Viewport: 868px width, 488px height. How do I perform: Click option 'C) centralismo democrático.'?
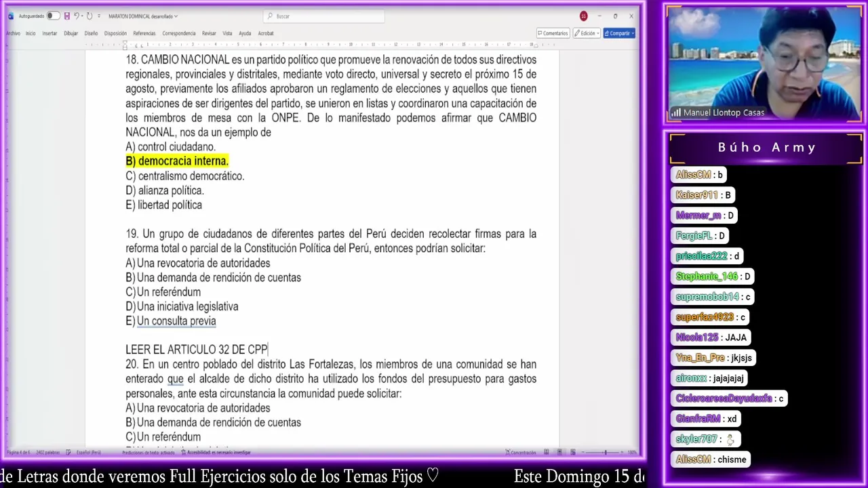[x=184, y=176]
